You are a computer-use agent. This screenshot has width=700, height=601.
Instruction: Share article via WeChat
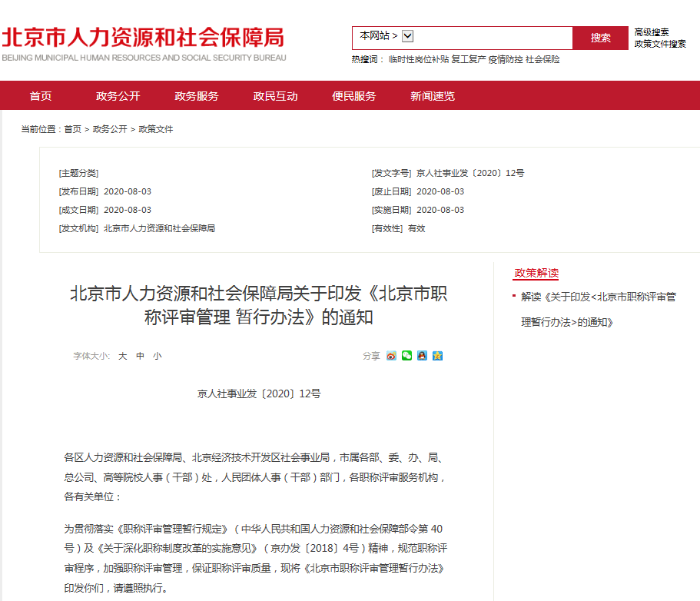coord(406,356)
